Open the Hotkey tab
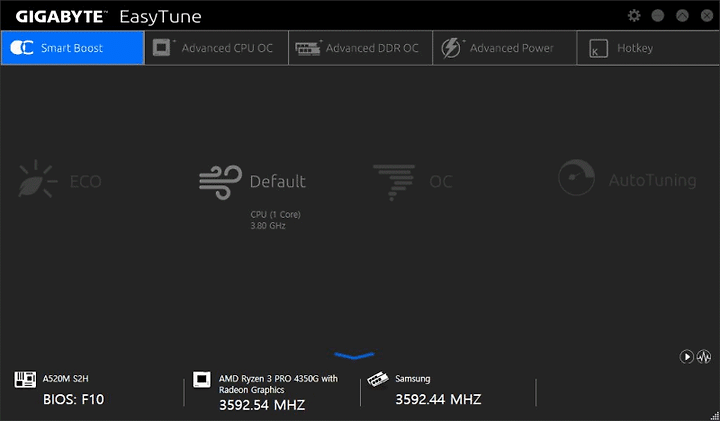720x421 pixels. pos(648,48)
